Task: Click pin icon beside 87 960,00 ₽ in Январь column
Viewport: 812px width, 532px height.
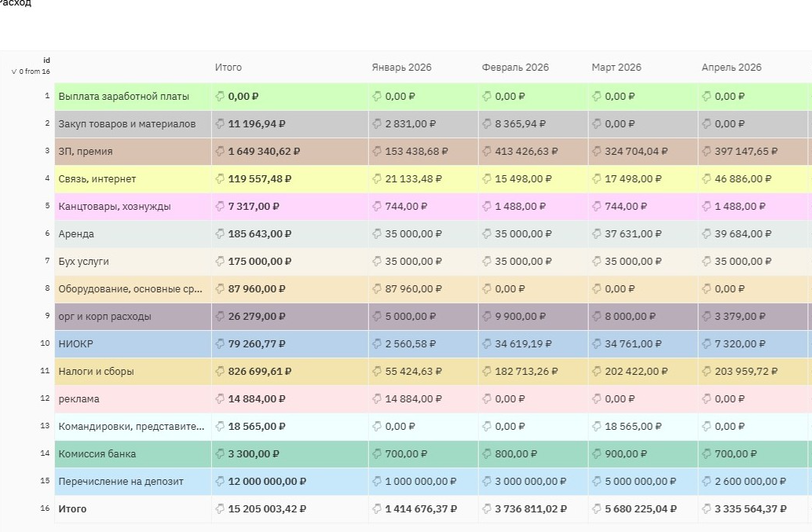Action: [376, 289]
